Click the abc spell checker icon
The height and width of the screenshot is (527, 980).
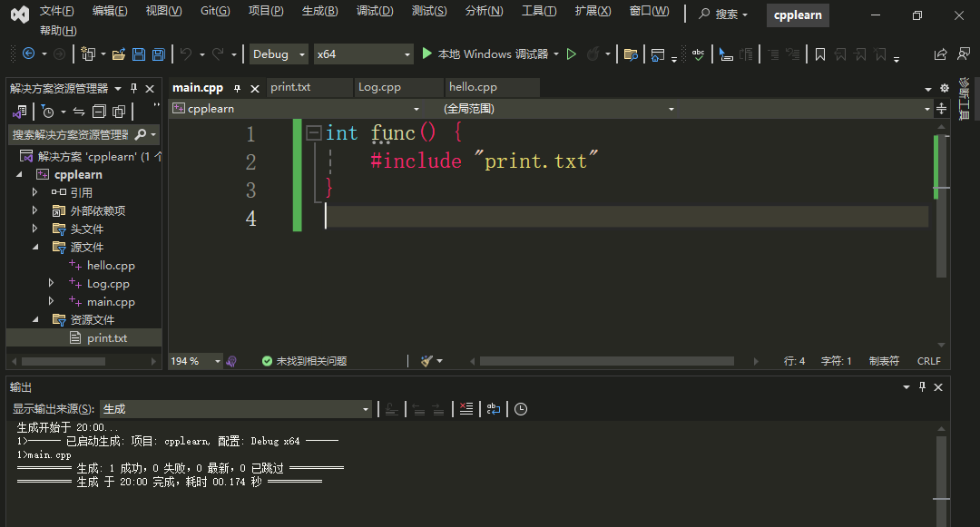tap(698, 55)
